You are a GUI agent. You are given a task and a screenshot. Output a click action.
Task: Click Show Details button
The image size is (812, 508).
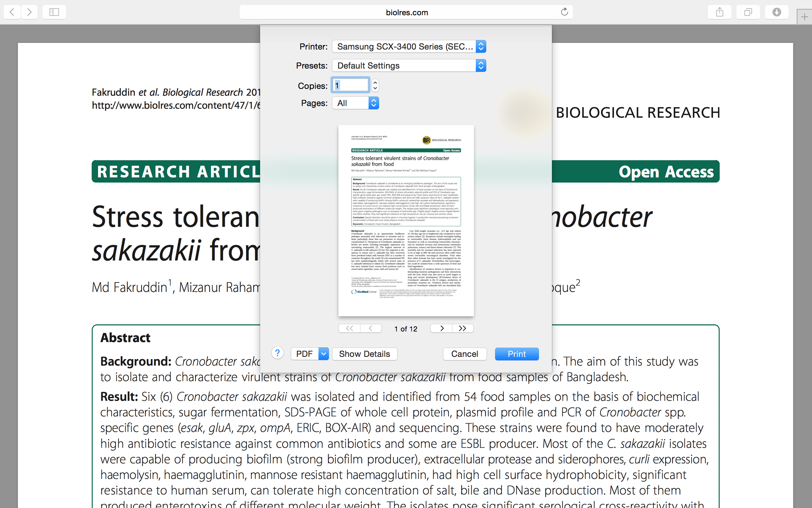364,354
